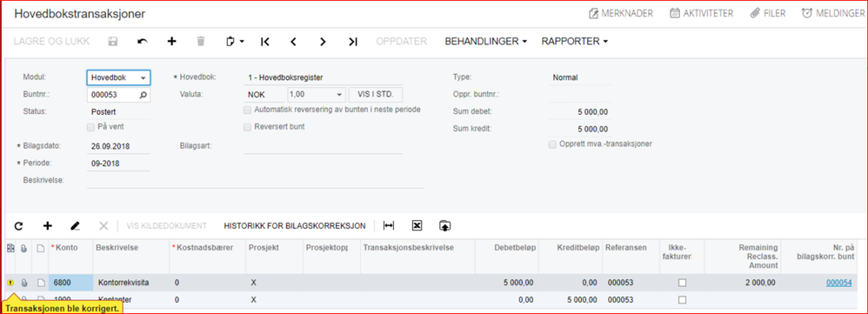The height and width of the screenshot is (314, 868).
Task: Toggle Ikke-fakturerbar checkbox on row 6800
Action: point(682,283)
